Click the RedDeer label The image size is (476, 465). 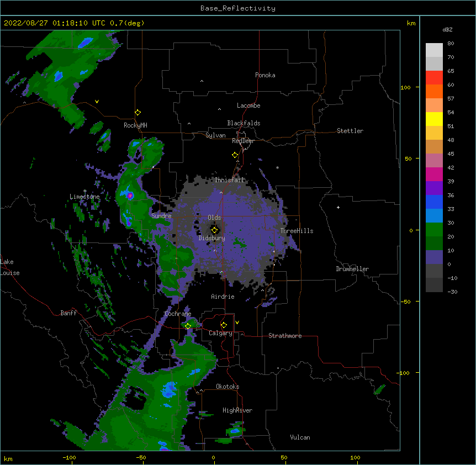point(243,141)
